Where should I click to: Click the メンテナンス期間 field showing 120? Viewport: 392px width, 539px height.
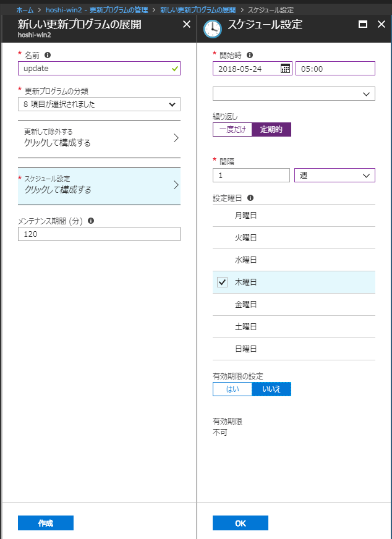[x=99, y=234]
